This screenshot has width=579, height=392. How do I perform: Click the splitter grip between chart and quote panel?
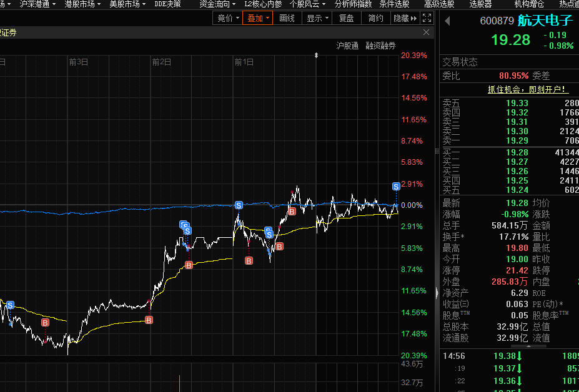(437, 150)
